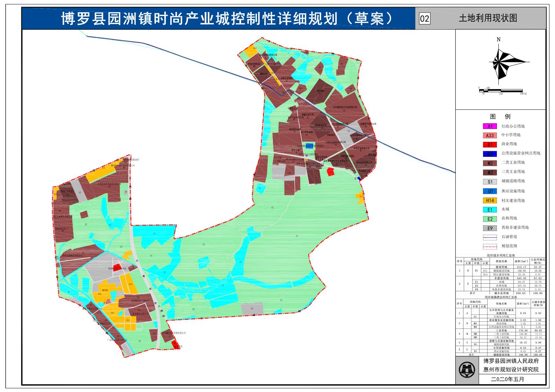
Task: Select the pink A33 school land swatch
Action: point(490,136)
